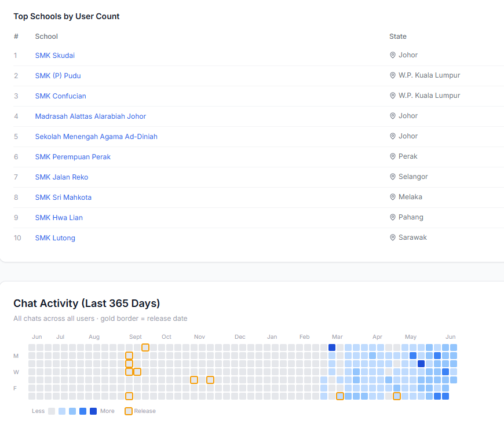504x428 pixels.
Task: Click the Sept month label in heatmap
Action: pyautogui.click(x=136, y=336)
